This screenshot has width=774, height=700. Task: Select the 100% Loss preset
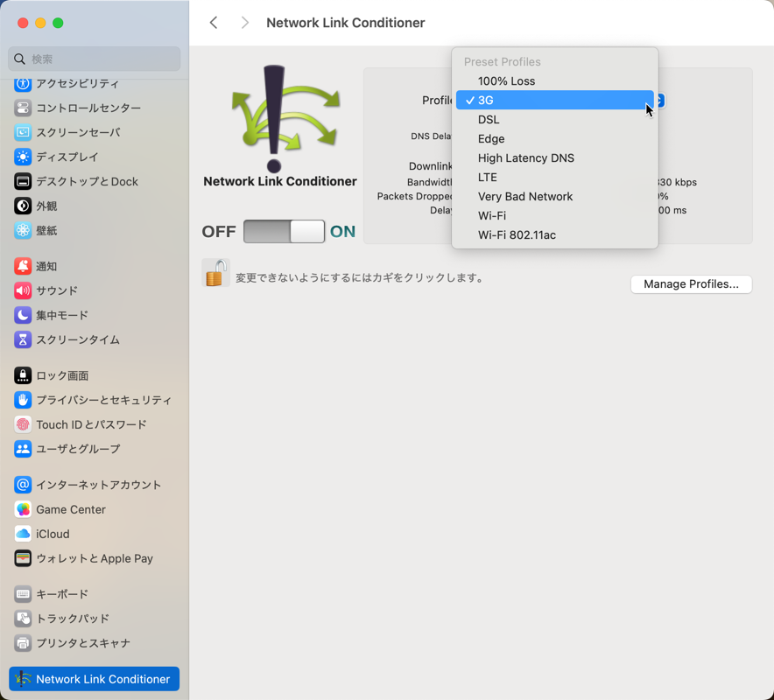pyautogui.click(x=555, y=80)
